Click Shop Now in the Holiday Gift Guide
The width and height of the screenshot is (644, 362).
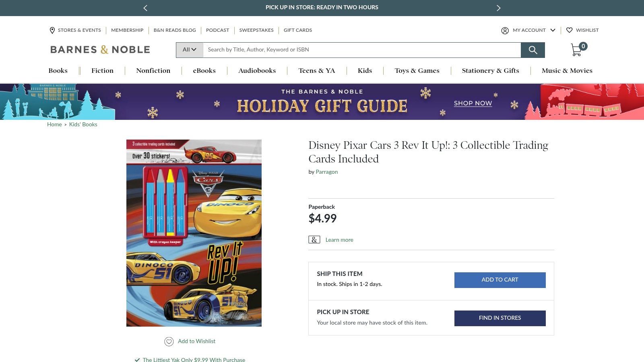pyautogui.click(x=473, y=103)
